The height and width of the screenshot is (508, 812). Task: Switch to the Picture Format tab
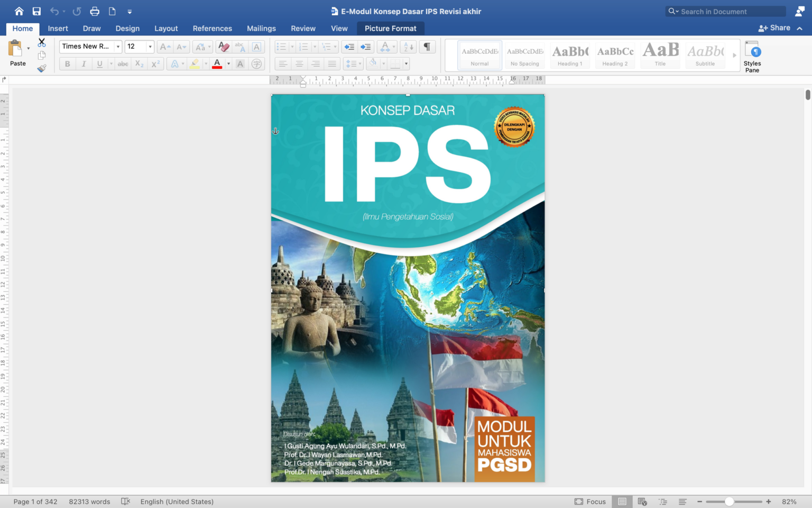(x=390, y=28)
